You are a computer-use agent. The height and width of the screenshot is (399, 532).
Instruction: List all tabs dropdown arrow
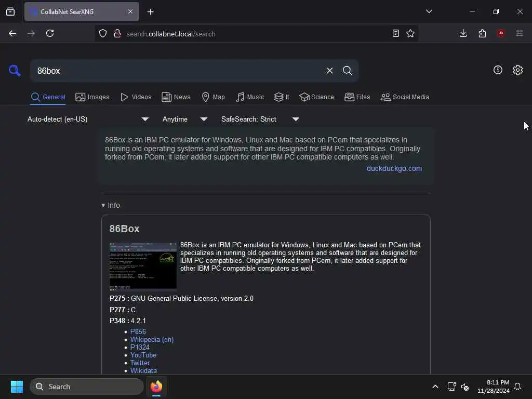(429, 11)
